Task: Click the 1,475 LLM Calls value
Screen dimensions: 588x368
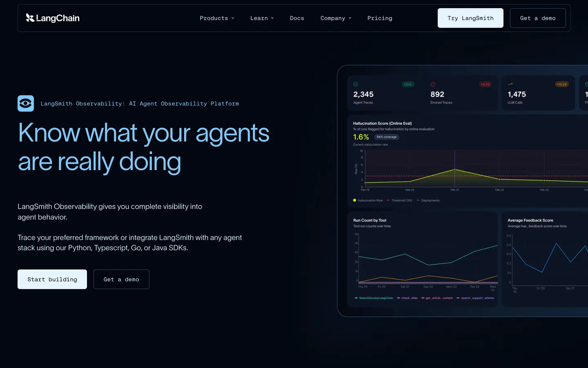Action: tap(517, 94)
